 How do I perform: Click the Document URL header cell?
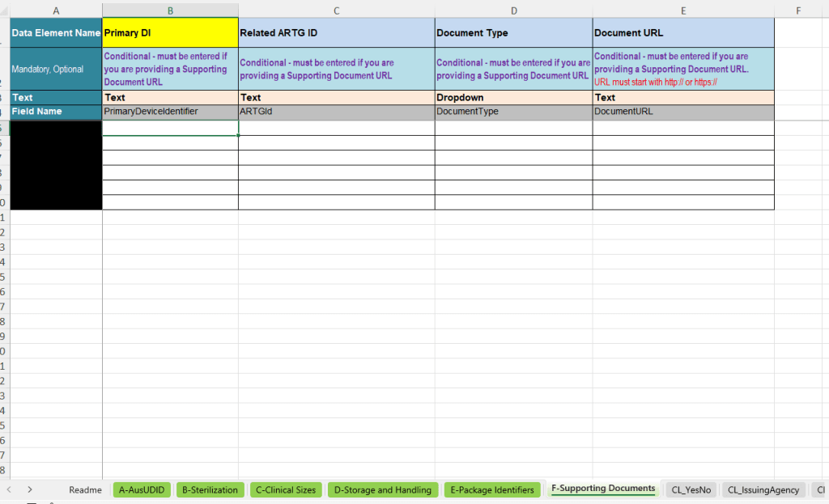[x=683, y=32]
